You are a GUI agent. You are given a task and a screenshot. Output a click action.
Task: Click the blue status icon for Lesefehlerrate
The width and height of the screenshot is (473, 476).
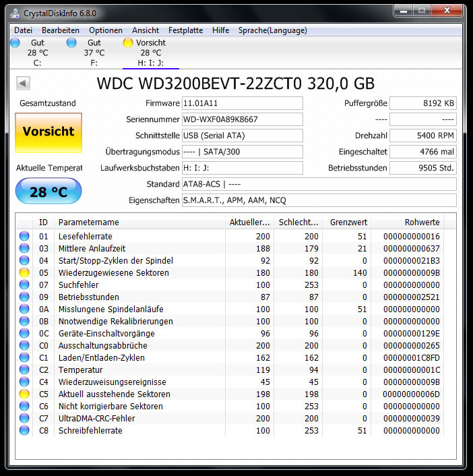(24, 236)
